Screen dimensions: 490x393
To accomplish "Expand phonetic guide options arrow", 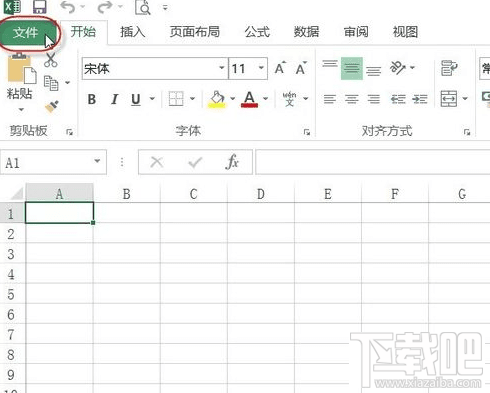I will (x=306, y=98).
